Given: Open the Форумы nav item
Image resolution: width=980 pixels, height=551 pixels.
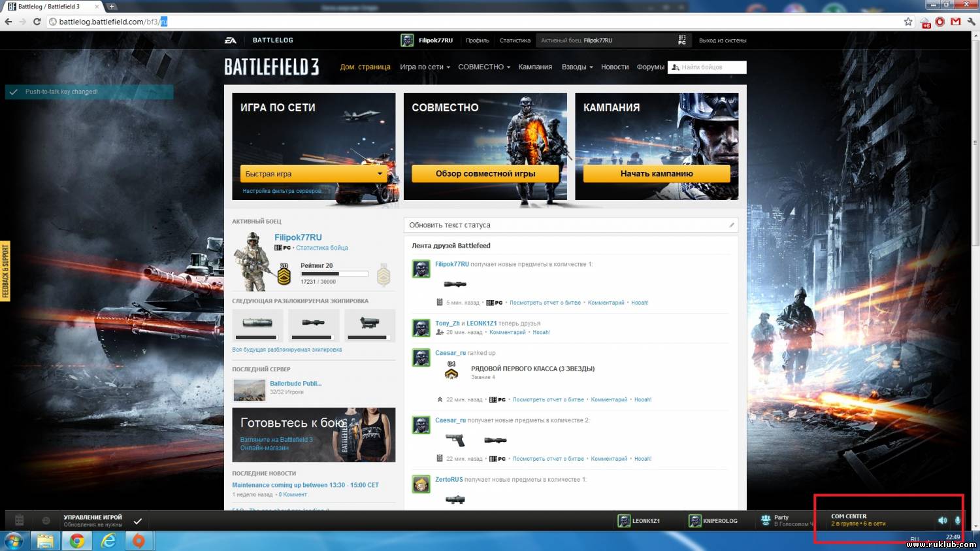Looking at the screenshot, I should click(651, 67).
